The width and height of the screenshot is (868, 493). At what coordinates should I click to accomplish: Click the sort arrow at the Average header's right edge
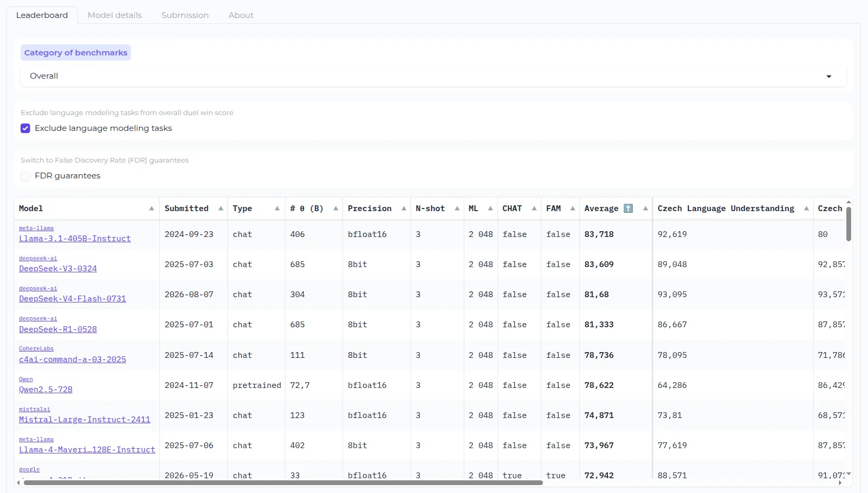(645, 208)
